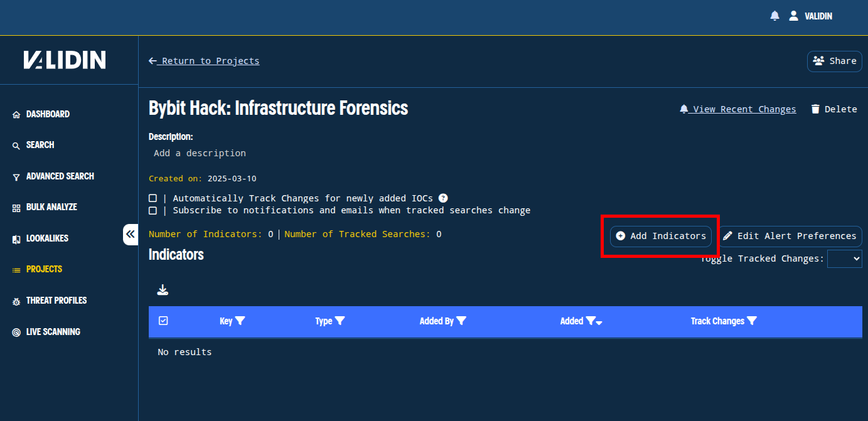Click help icon beside Track Changes option

tap(443, 198)
